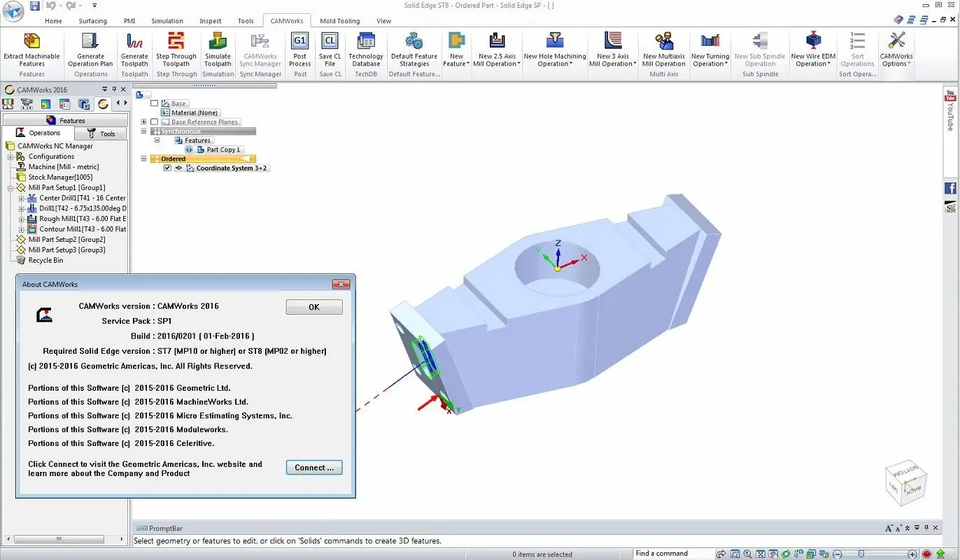Screen dimensions: 960x560
Task: Decrease PromptBar font size
Action: (898, 528)
